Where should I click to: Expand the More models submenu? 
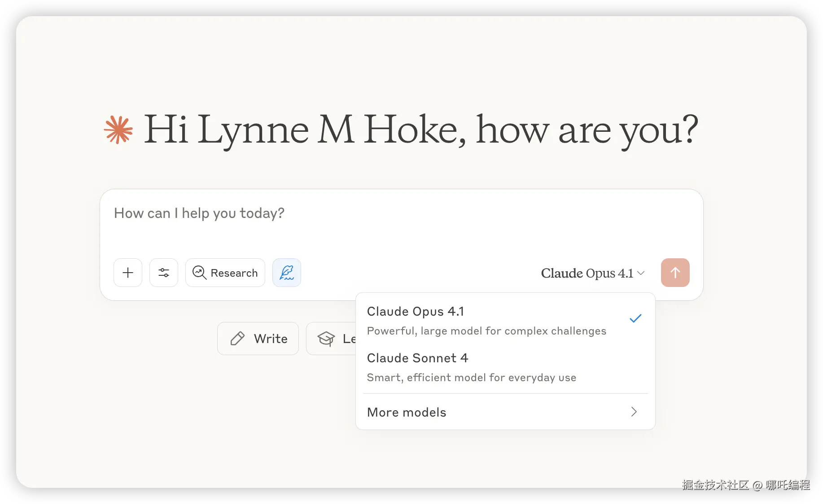[x=505, y=412]
